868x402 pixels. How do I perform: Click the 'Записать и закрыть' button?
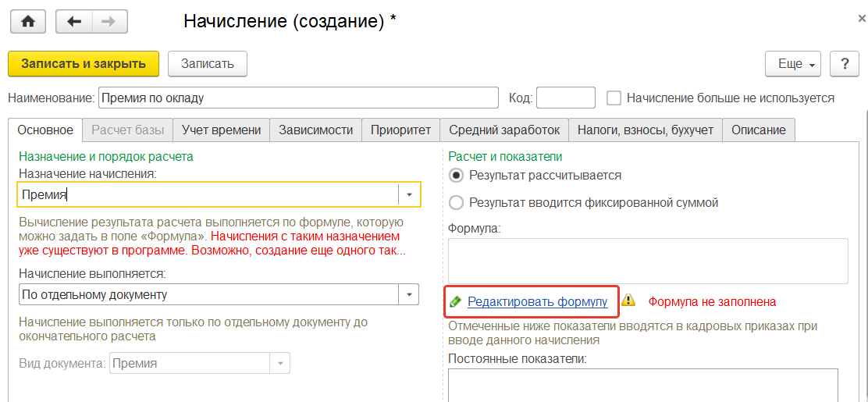tap(84, 64)
